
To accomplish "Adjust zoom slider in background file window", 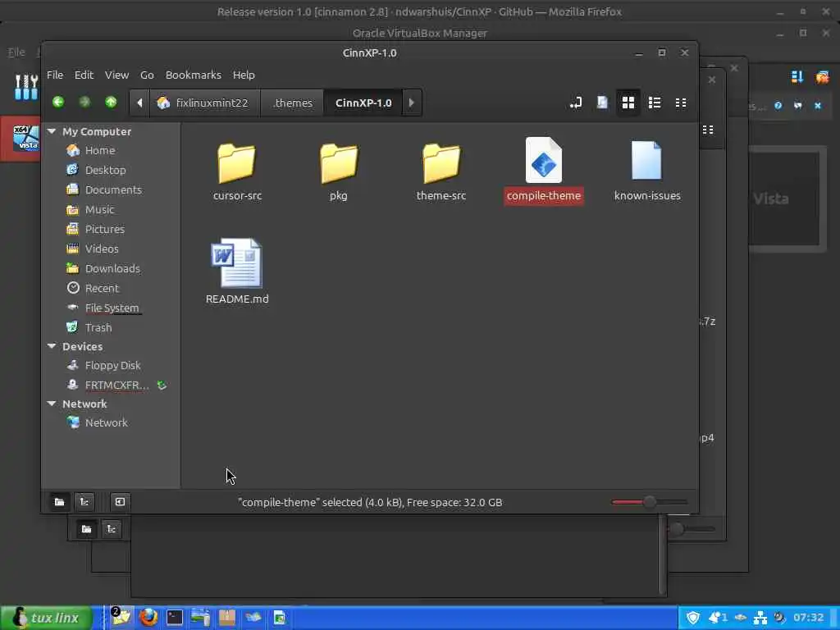I will [x=691, y=529].
